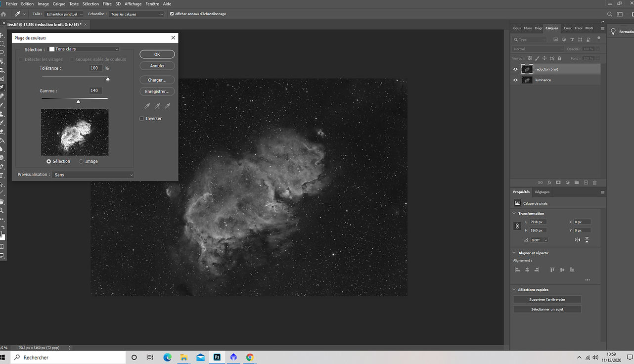
Task: Add a layer mask via the mask icon
Action: pos(558,182)
